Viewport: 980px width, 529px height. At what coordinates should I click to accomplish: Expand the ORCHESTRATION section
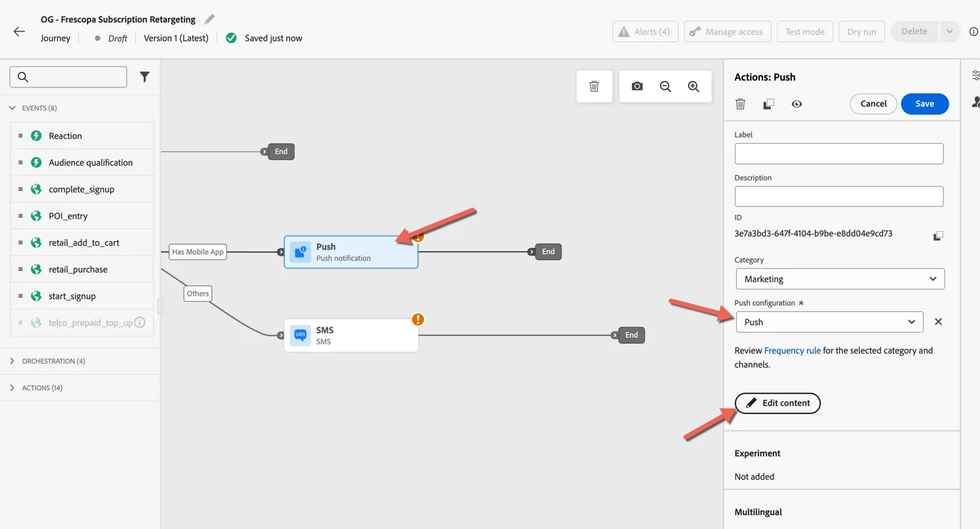[12, 361]
